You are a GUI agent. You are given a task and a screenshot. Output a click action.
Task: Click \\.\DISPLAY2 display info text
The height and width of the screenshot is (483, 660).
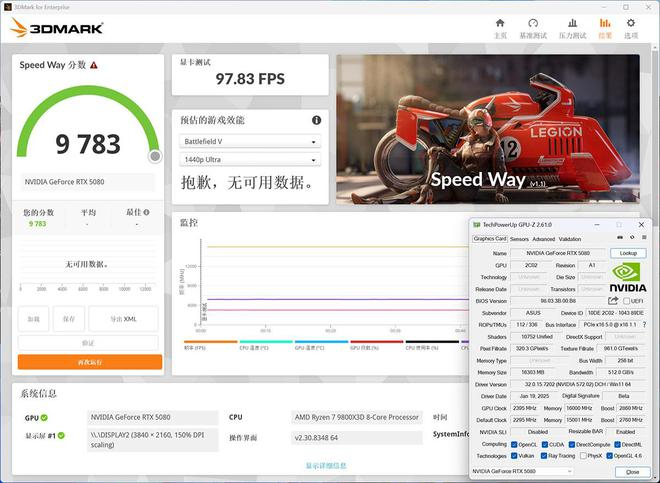(x=147, y=439)
